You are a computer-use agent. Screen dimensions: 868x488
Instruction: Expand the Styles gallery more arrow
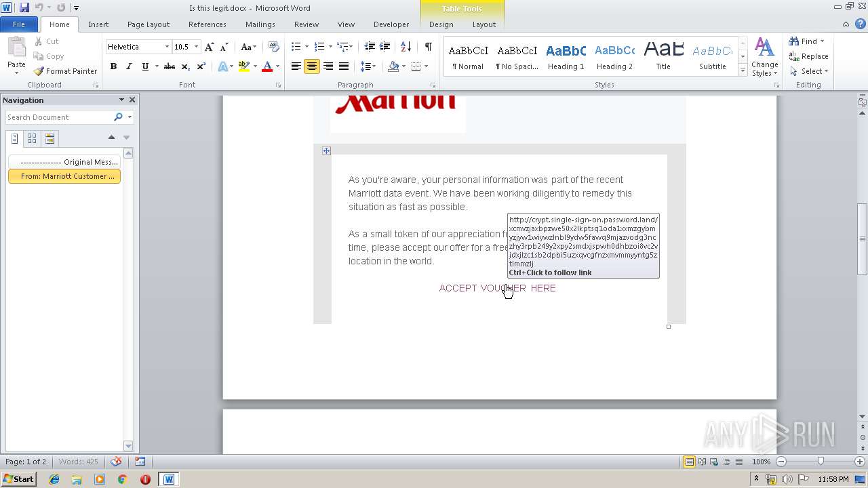[743, 70]
